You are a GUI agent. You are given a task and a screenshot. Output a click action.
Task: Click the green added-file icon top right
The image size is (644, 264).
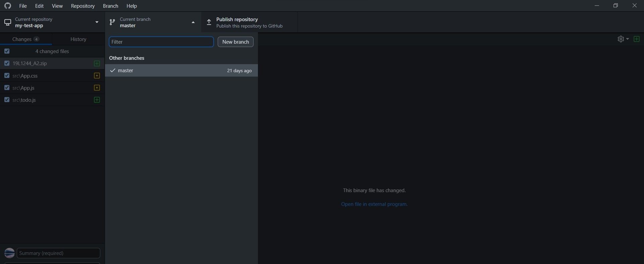636,39
